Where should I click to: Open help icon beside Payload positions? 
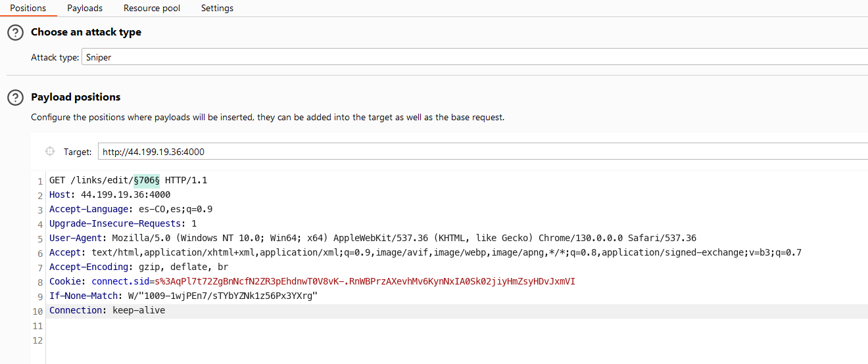pos(15,97)
